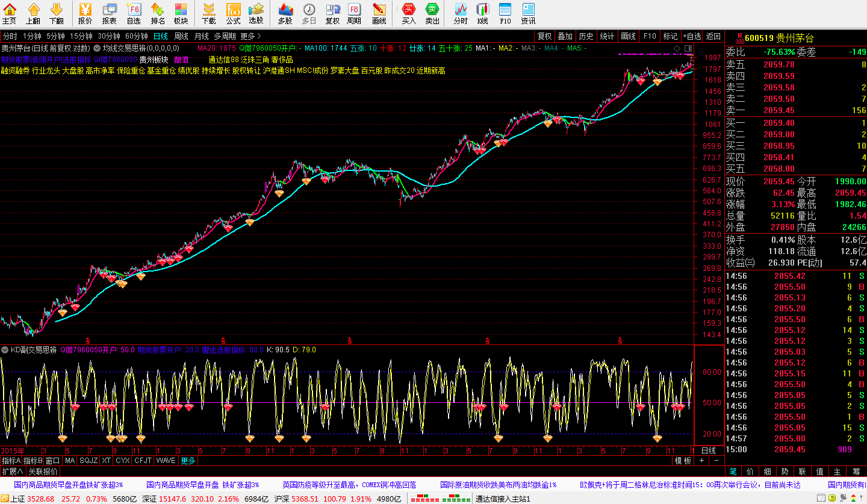
Task: Expand the 更多 periods menu
Action: (250, 36)
